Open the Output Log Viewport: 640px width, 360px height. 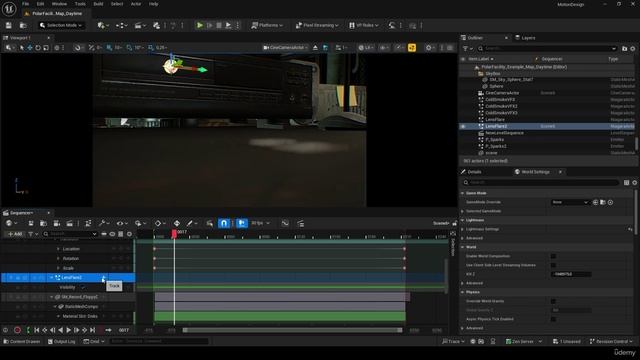62,341
